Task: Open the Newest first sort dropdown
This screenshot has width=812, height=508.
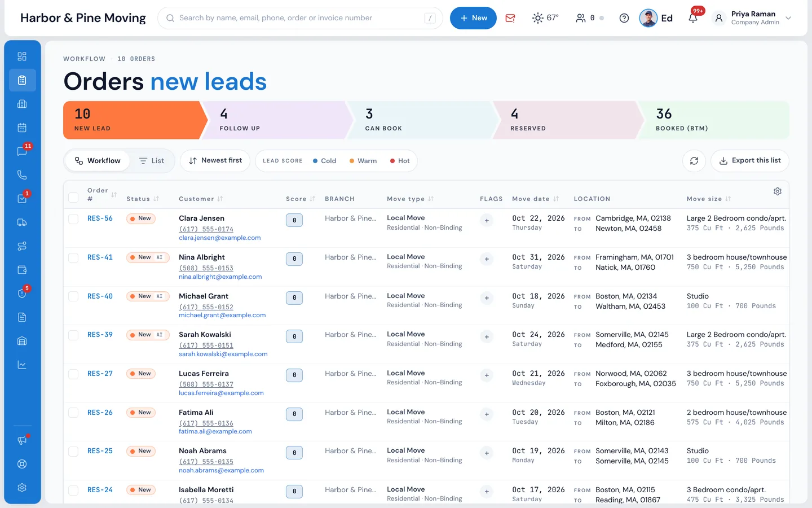Action: 215,161
